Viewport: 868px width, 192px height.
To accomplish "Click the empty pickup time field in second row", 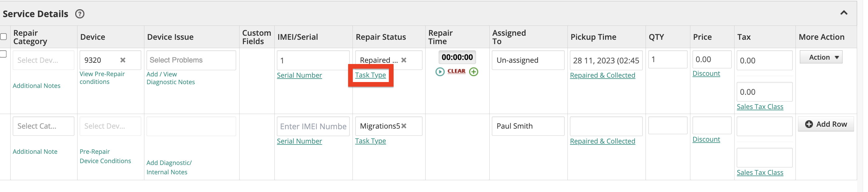I will [x=606, y=126].
